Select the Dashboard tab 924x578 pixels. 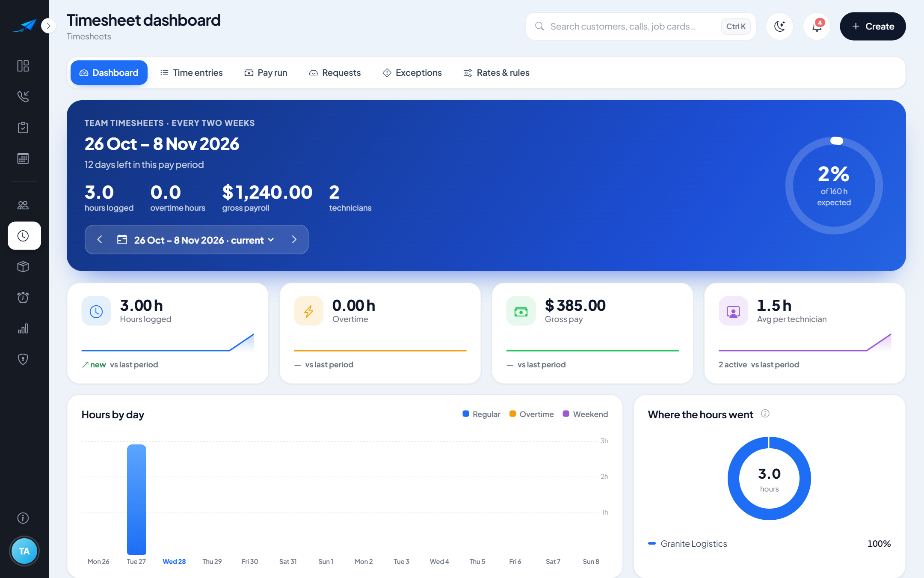[x=109, y=73]
